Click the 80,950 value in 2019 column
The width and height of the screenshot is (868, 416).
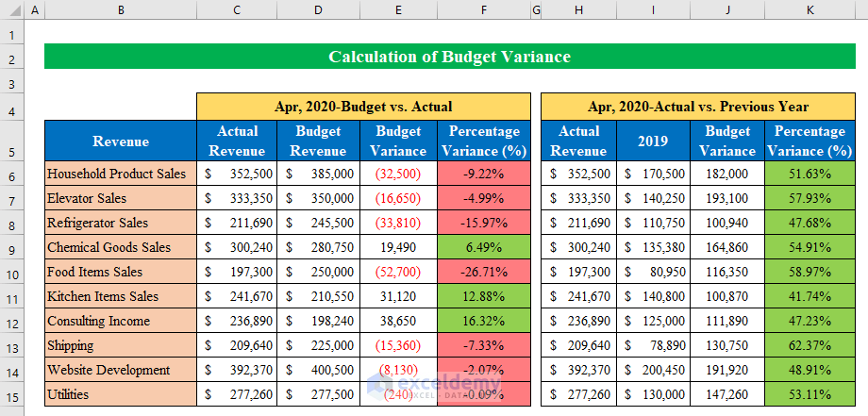point(653,272)
